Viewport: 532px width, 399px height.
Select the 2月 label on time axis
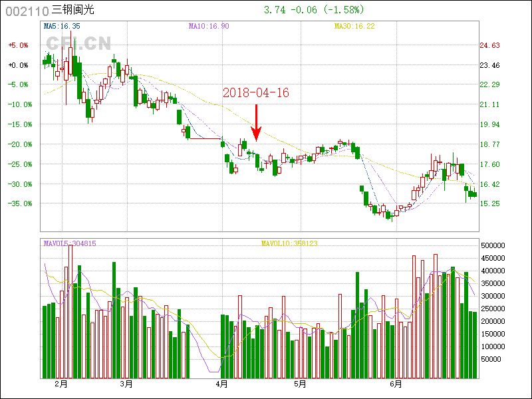pos(61,384)
